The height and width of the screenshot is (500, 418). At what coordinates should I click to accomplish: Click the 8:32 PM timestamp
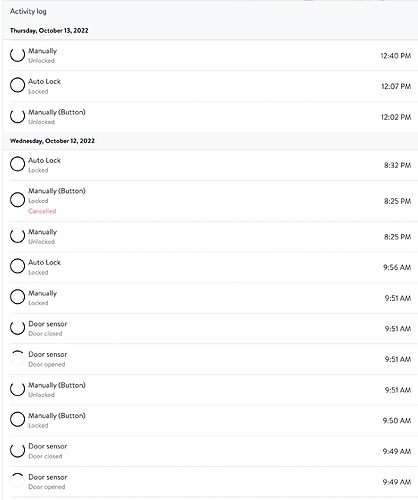click(397, 165)
